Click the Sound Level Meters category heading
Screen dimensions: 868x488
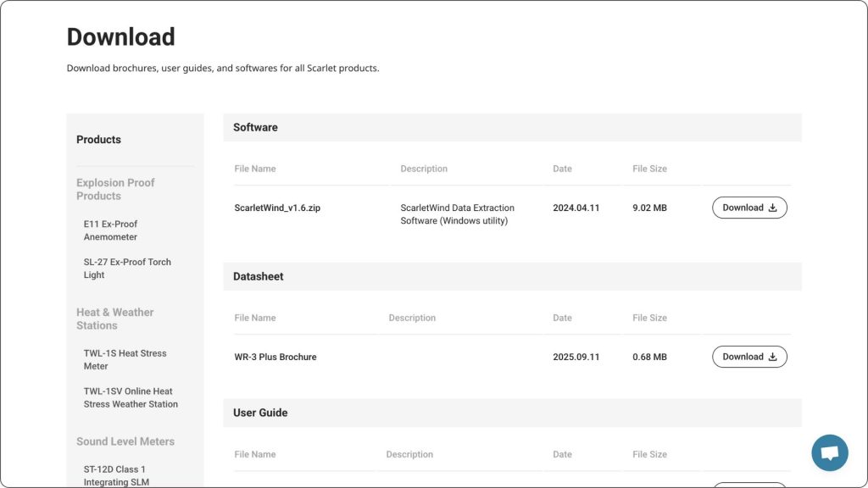point(125,441)
